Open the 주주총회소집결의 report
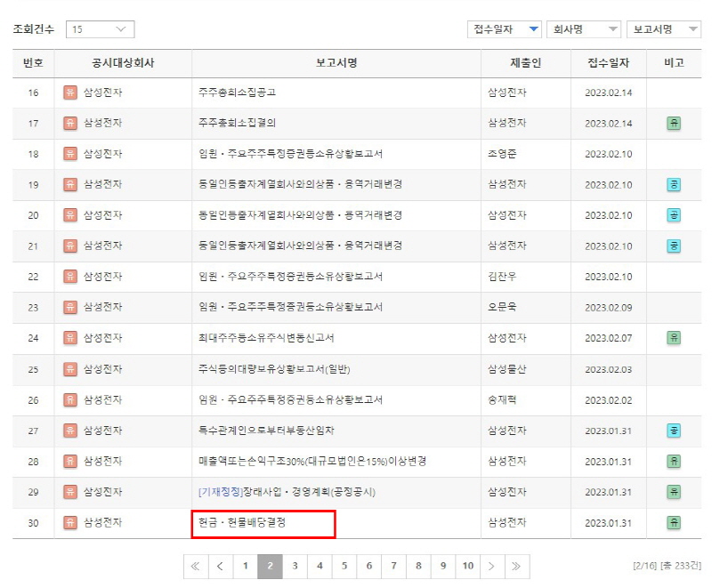The width and height of the screenshot is (712, 588). coord(237,123)
